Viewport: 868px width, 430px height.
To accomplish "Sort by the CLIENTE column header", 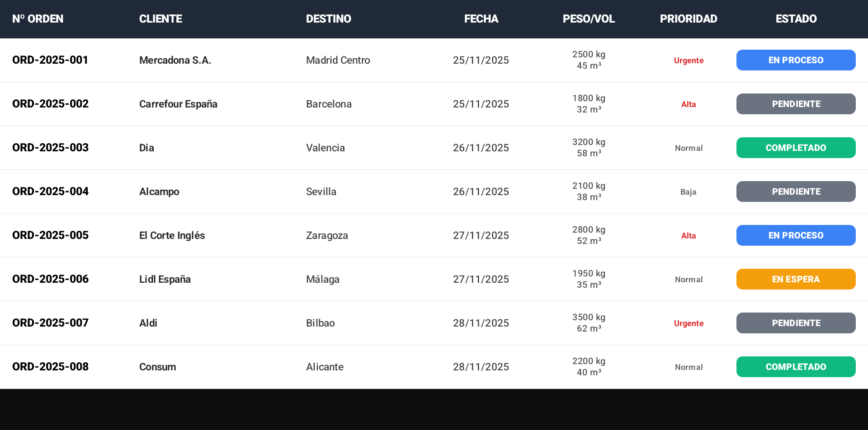I will pos(160,19).
